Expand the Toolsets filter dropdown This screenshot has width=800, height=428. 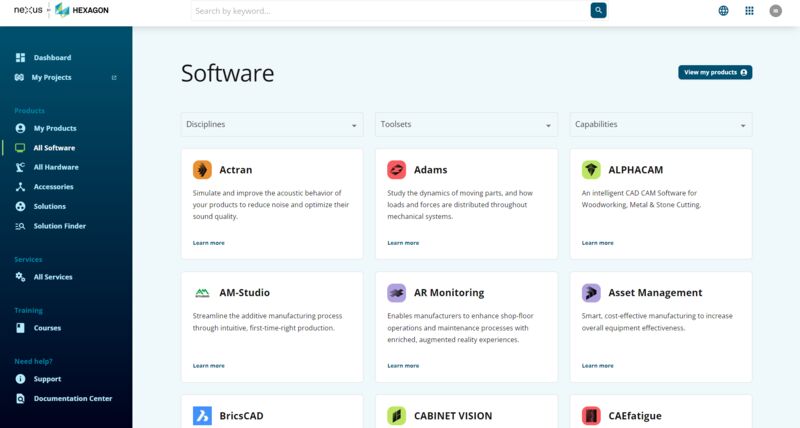466,124
